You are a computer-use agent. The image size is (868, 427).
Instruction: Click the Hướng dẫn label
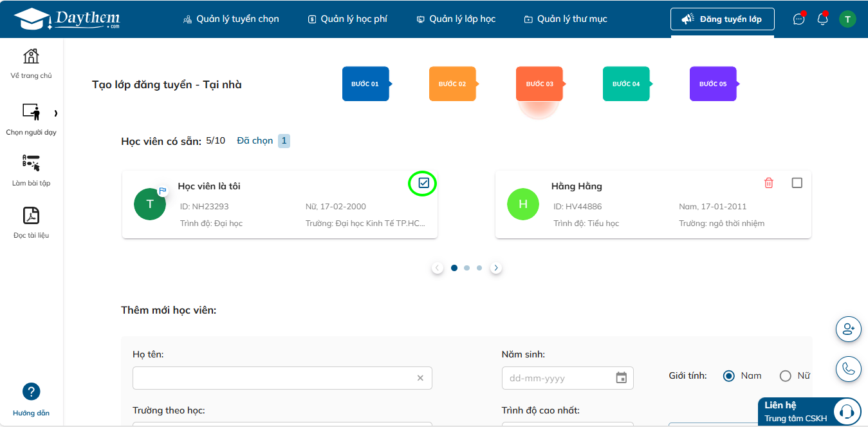31,413
